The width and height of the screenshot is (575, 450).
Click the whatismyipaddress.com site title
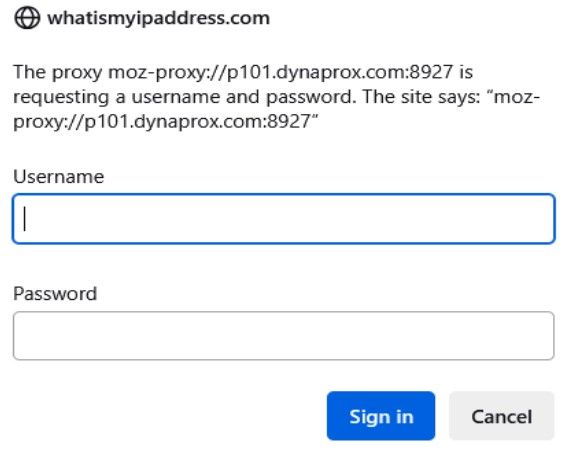pos(158,18)
